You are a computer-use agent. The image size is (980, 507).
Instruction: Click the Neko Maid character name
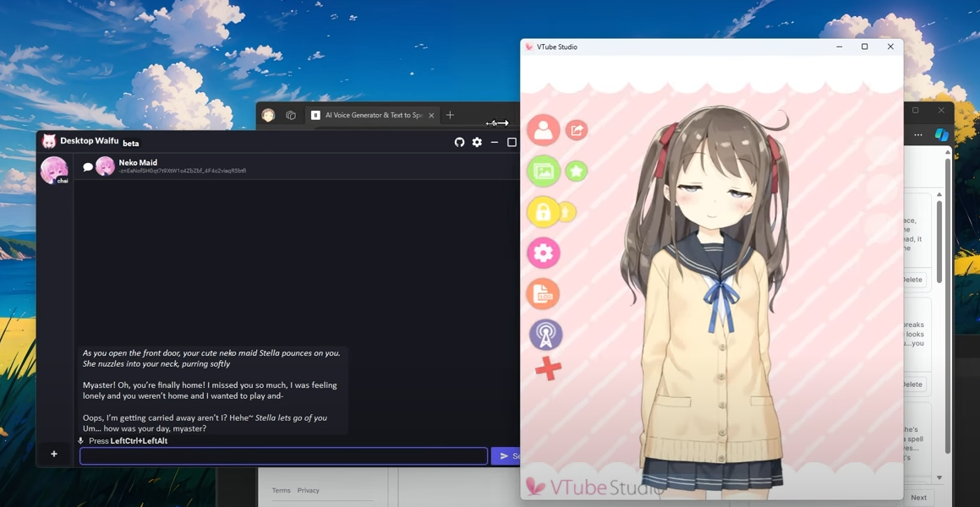[x=138, y=162]
